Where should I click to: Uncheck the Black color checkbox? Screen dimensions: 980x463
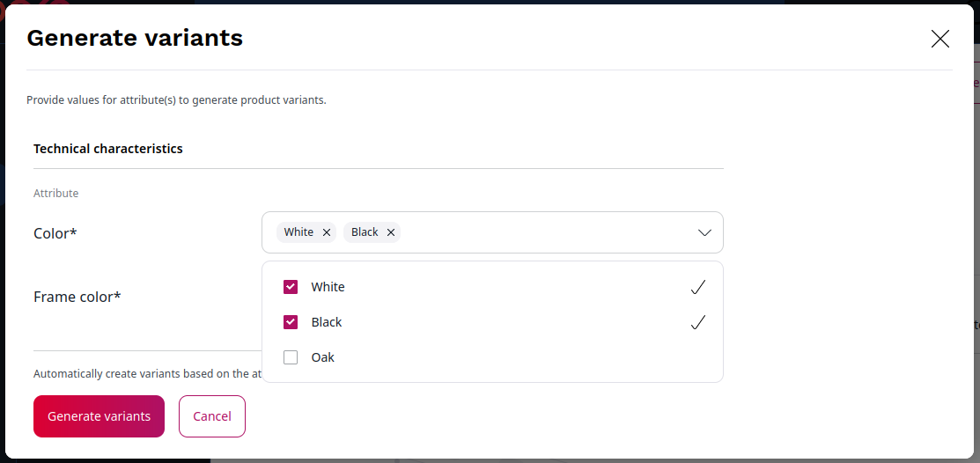tap(291, 322)
